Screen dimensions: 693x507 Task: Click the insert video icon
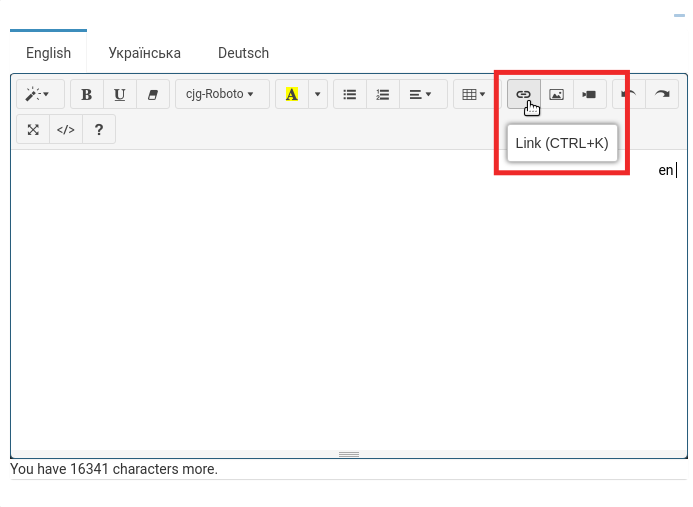590,94
